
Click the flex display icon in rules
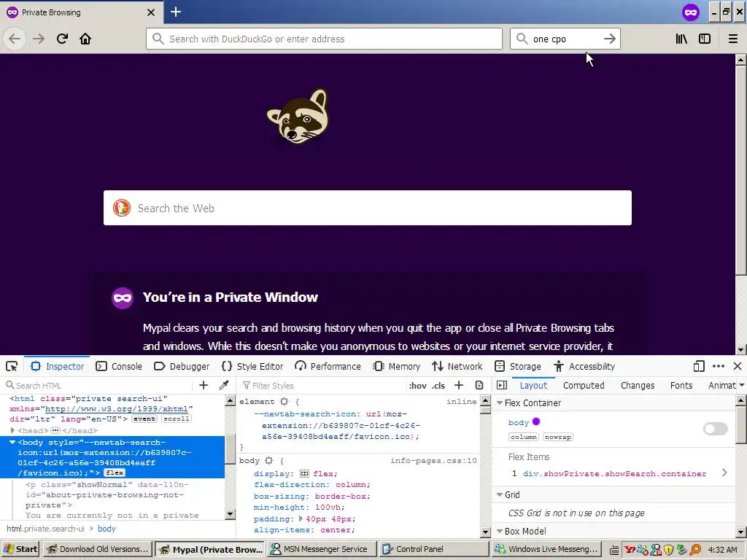304,473
